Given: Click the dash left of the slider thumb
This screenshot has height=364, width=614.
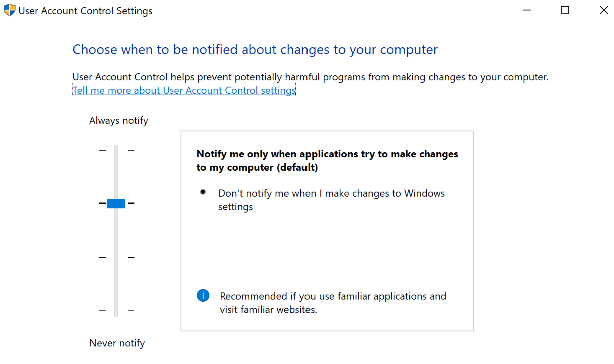Looking at the screenshot, I should pos(102,203).
